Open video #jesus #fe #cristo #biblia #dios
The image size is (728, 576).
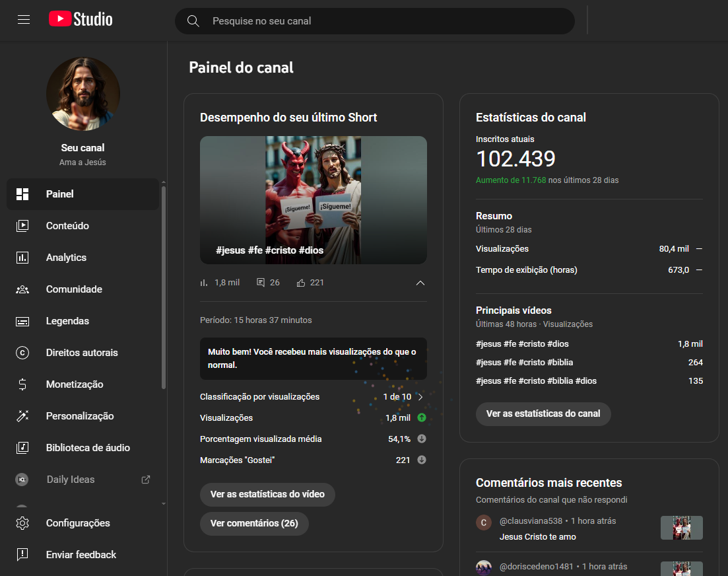536,381
